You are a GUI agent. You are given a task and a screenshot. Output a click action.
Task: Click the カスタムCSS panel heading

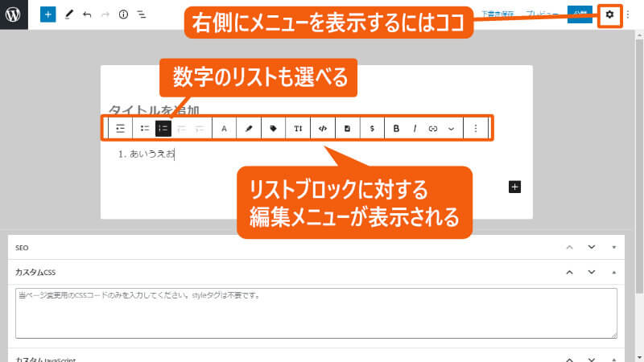pyautogui.click(x=35, y=272)
